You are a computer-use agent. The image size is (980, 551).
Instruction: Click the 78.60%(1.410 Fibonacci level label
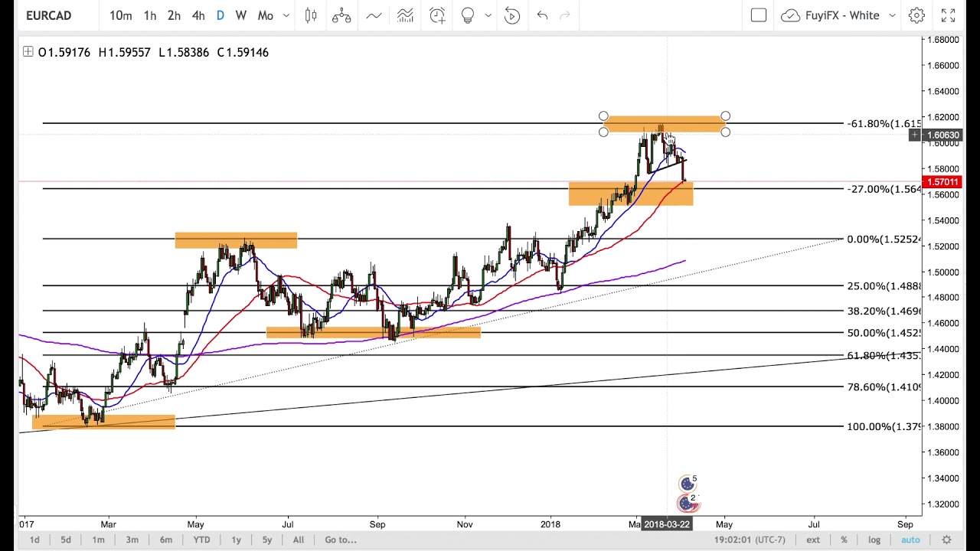tap(884, 387)
